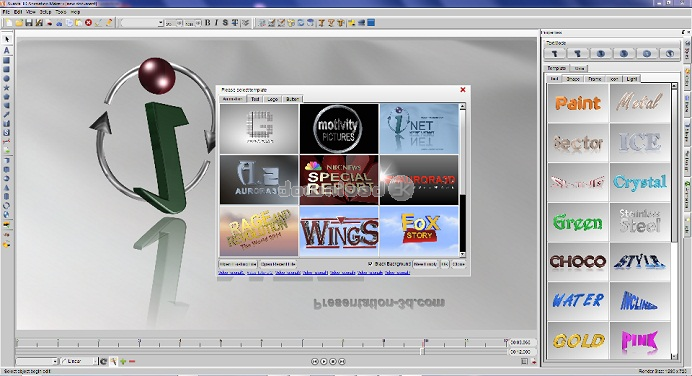The image size is (692, 376).
Task: Click the play button below the timeline
Action: coord(324,361)
